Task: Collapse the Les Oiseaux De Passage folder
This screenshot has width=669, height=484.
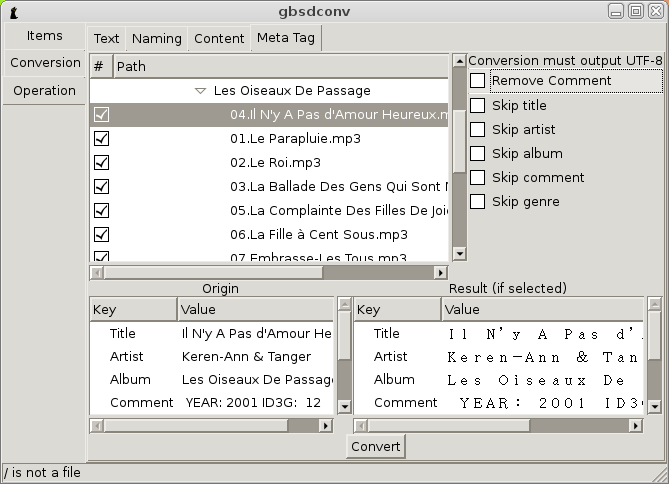Action: point(200,91)
